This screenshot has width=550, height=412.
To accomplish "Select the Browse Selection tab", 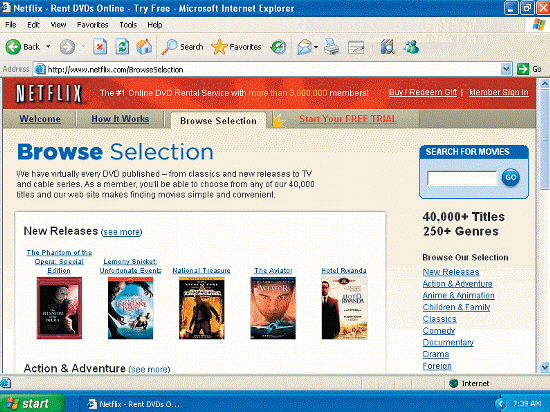I will 218,121.
